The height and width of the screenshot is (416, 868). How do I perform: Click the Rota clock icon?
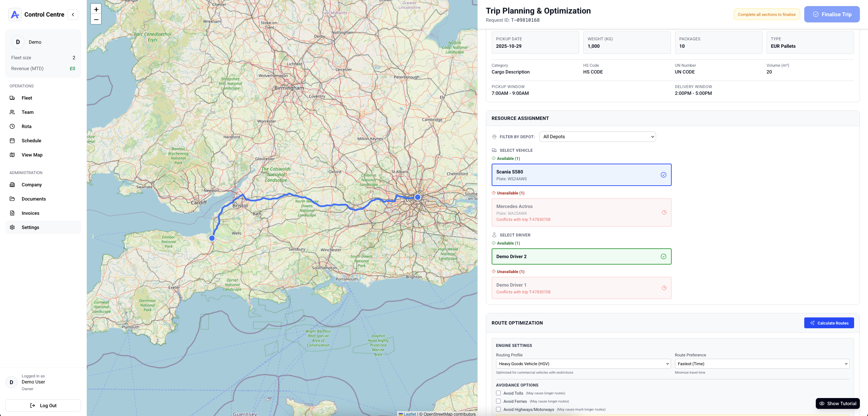(x=12, y=126)
